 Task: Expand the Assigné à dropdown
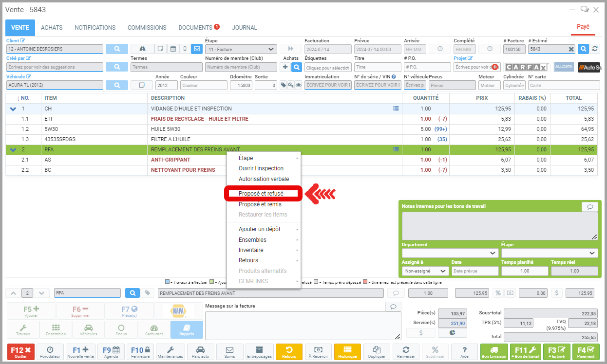[x=425, y=271]
